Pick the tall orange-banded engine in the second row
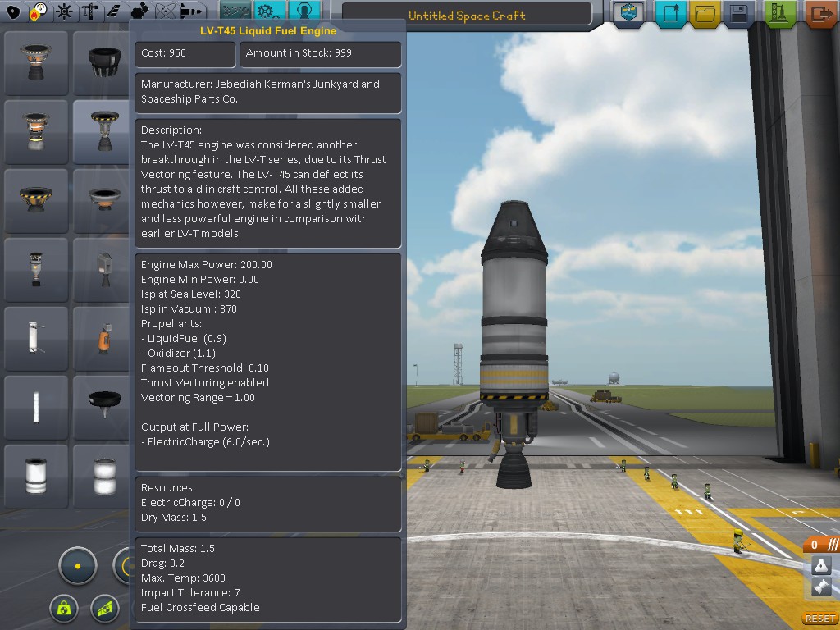Viewport: 840px width, 630px height. tap(36, 132)
